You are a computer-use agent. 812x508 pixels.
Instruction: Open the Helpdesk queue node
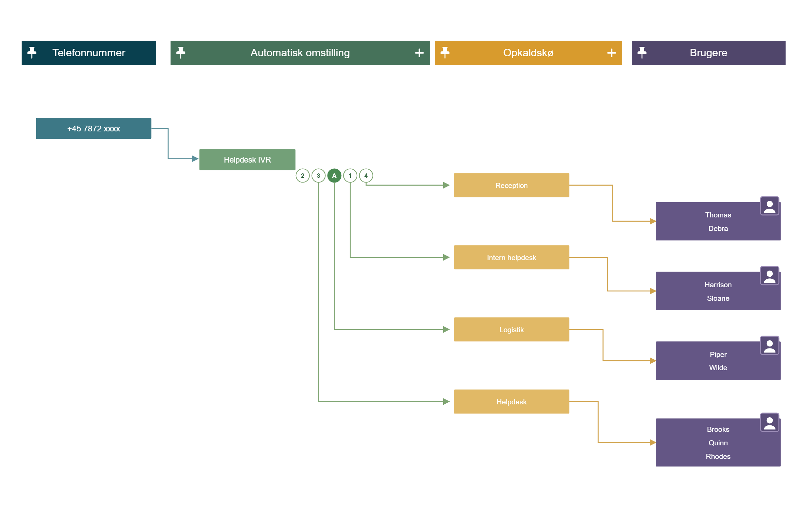click(512, 402)
